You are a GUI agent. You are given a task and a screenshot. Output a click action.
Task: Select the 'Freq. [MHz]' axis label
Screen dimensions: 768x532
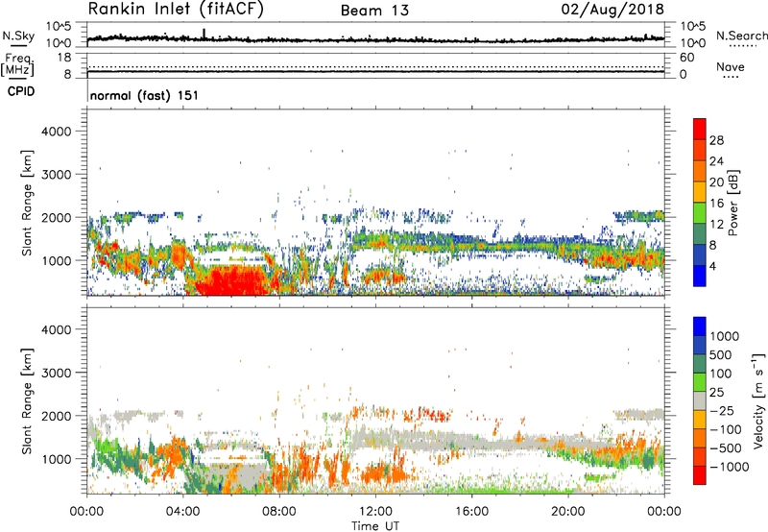click(17, 64)
